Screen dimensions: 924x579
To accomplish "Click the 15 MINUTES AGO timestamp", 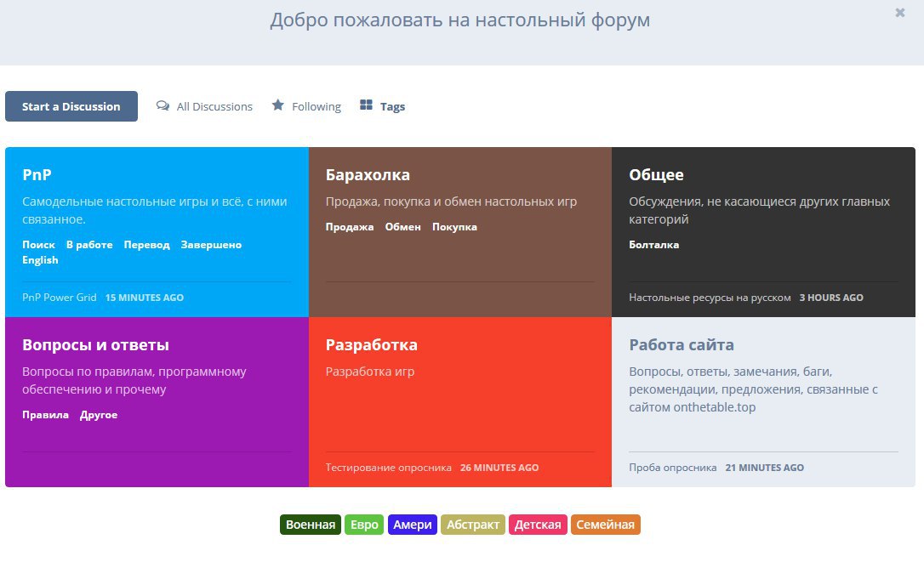I will point(145,298).
